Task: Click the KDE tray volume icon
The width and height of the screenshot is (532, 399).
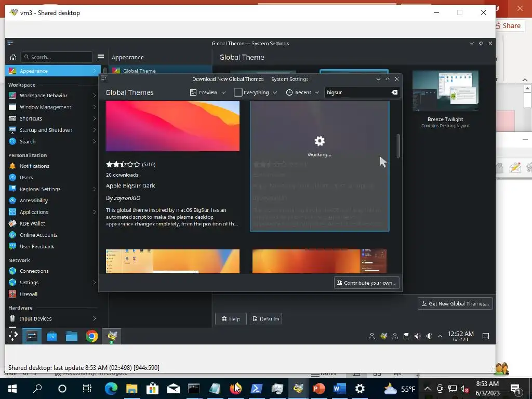Action: tap(429, 336)
